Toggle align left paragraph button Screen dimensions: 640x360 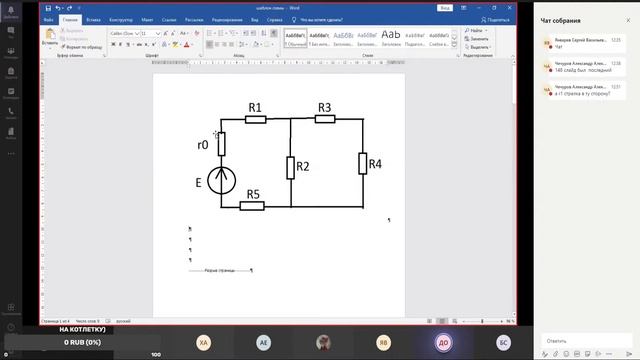pyautogui.click(x=209, y=44)
